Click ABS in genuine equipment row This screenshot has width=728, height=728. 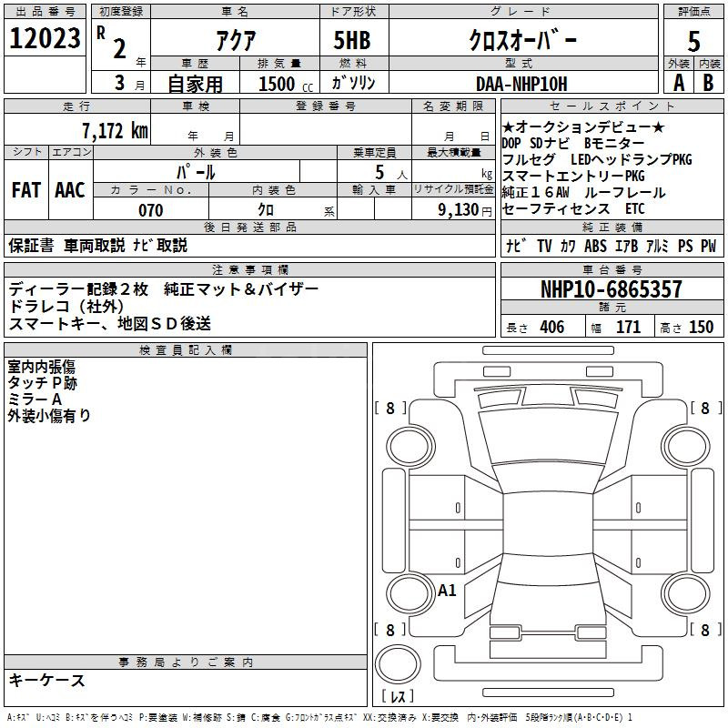tap(595, 246)
